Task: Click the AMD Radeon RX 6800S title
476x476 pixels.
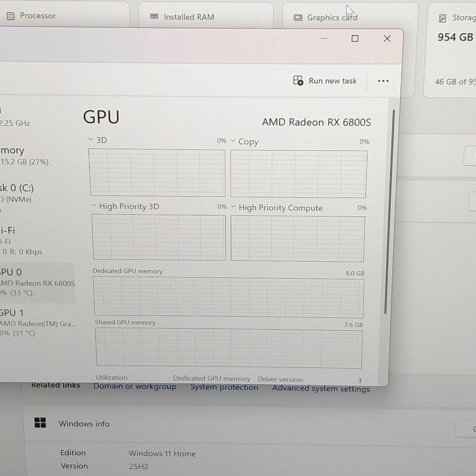Action: (316, 122)
